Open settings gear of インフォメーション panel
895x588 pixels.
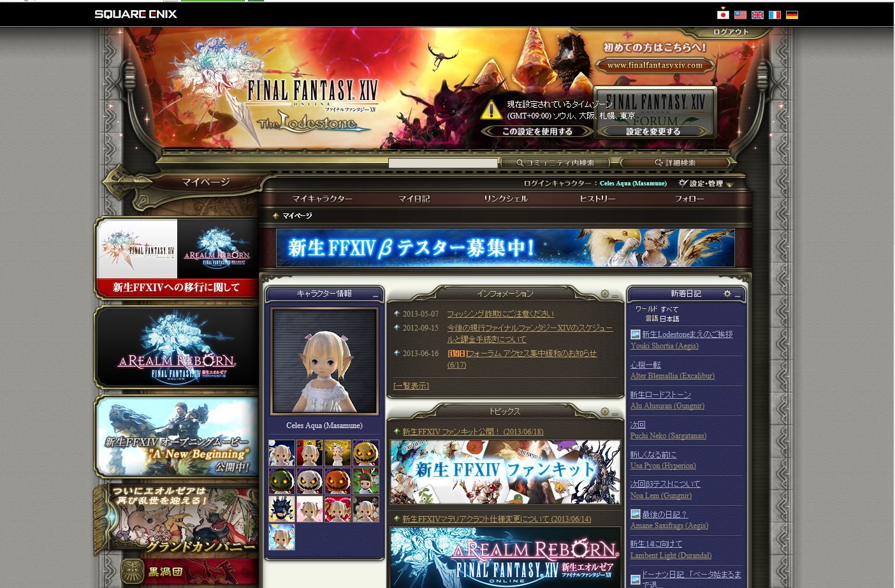coord(604,294)
